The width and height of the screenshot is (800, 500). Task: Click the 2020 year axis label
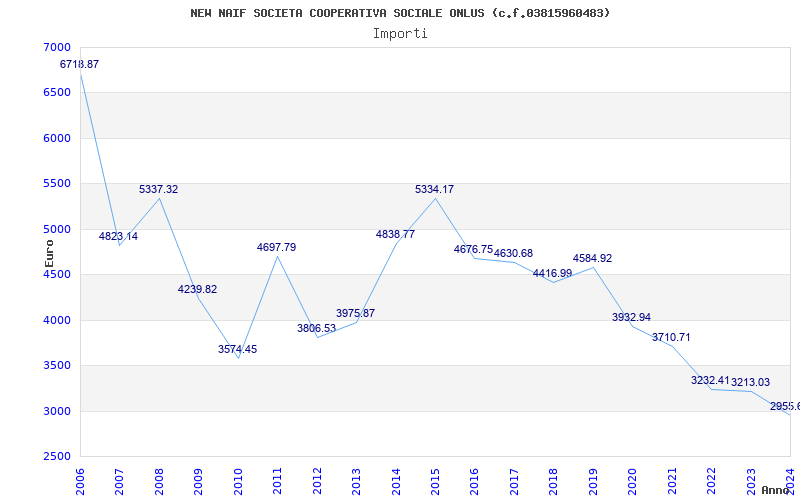[632, 482]
